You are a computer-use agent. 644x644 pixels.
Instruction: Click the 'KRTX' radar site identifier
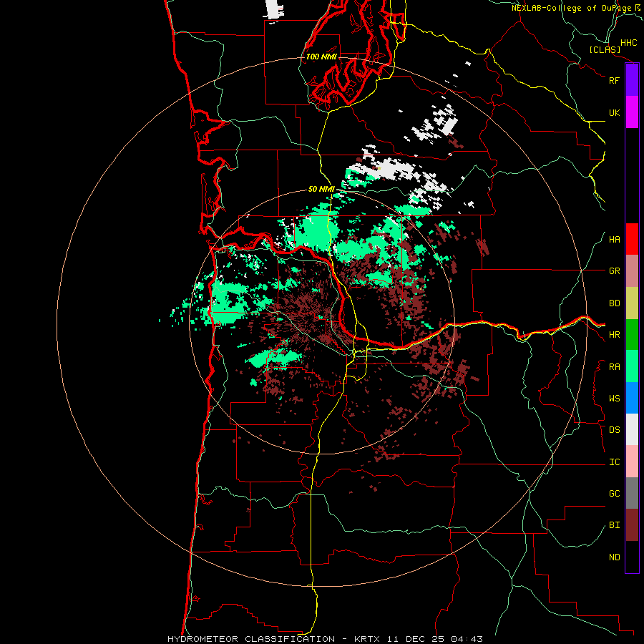(x=367, y=639)
